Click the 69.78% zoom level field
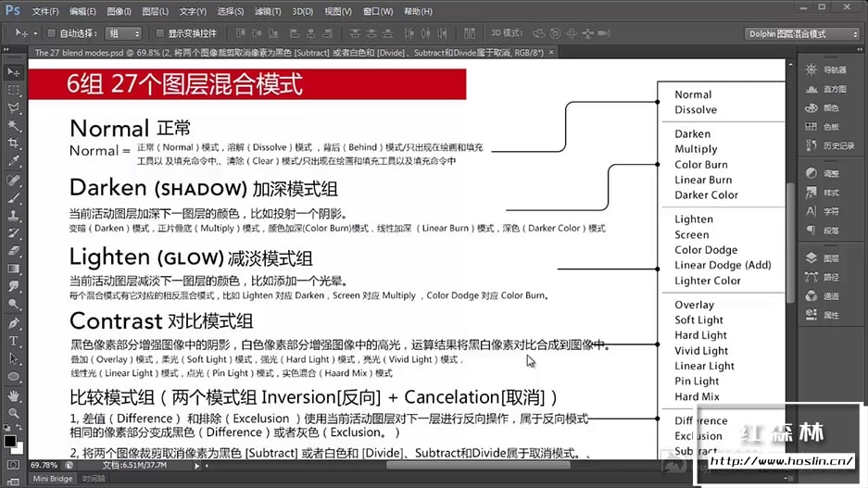 [x=44, y=466]
